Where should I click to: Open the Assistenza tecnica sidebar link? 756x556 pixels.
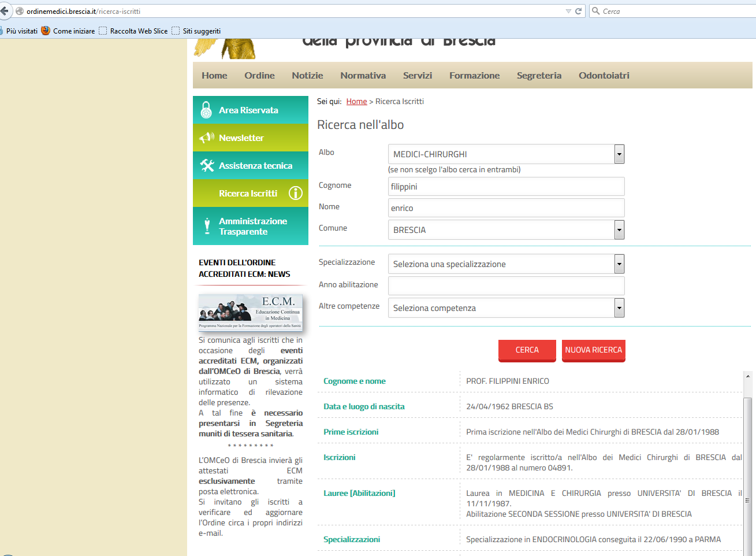[251, 165]
